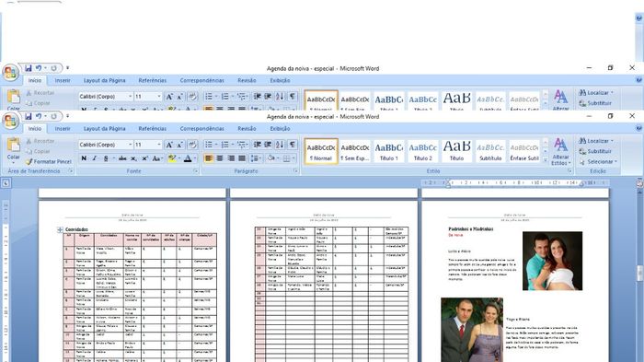Open the Office button in the back window
The height and width of the screenshot is (362, 644).
(x=10, y=73)
